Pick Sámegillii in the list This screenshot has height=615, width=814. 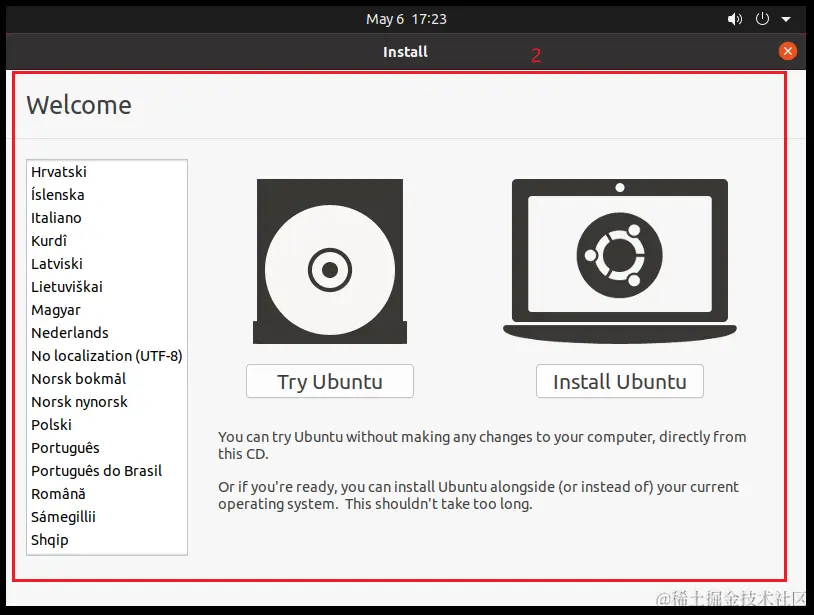[x=107, y=517]
